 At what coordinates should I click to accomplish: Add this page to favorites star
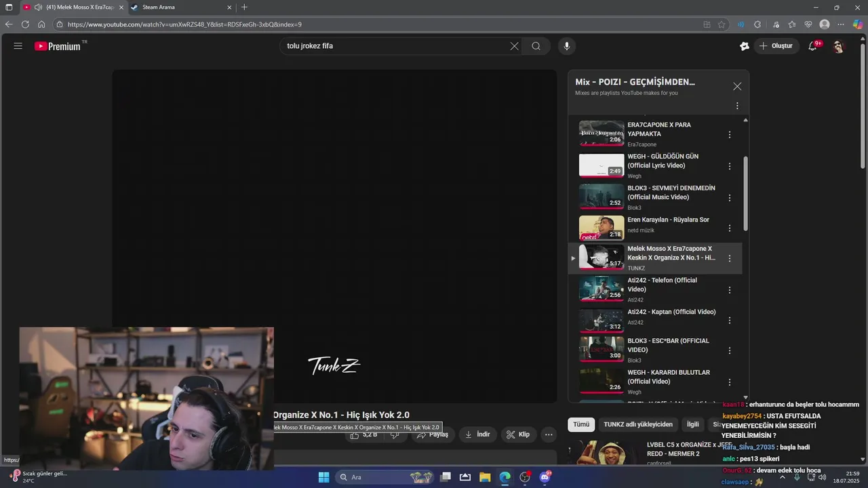[x=722, y=24]
